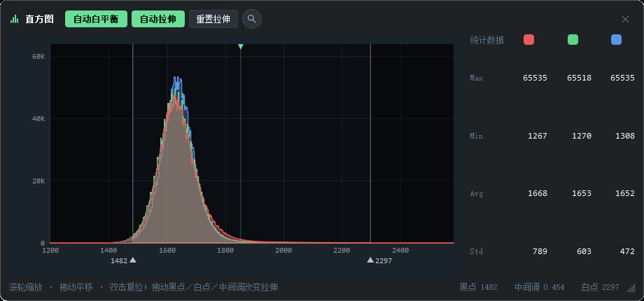The image size is (644, 301).
Task: Click the resize grip in bottom corner
Action: [x=631, y=288]
